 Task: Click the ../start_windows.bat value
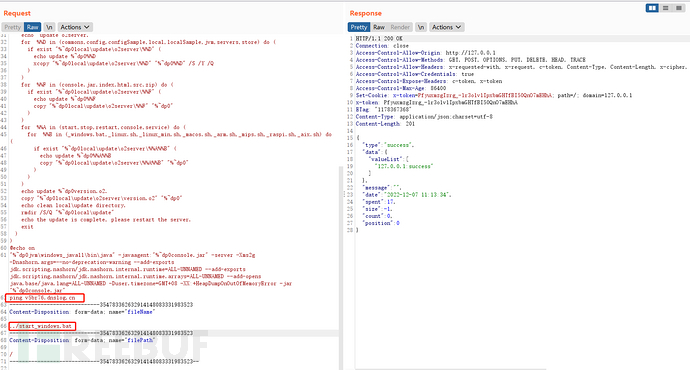40,326
